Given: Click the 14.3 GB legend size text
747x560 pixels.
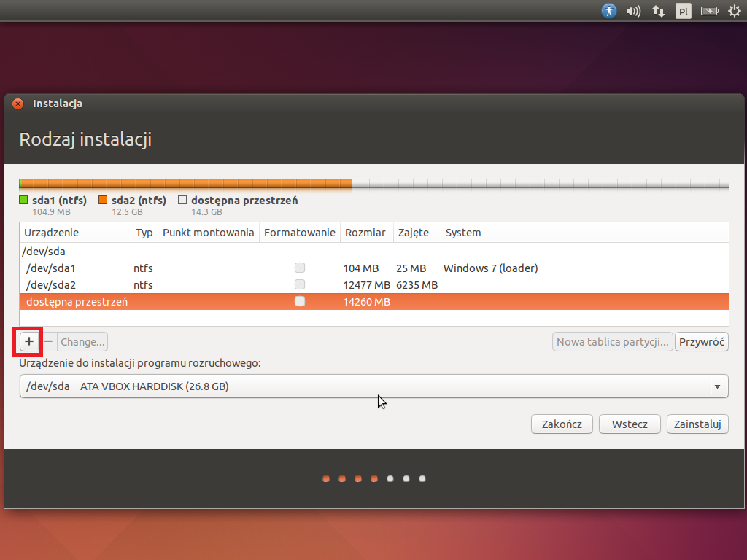Looking at the screenshot, I should click(x=206, y=212).
